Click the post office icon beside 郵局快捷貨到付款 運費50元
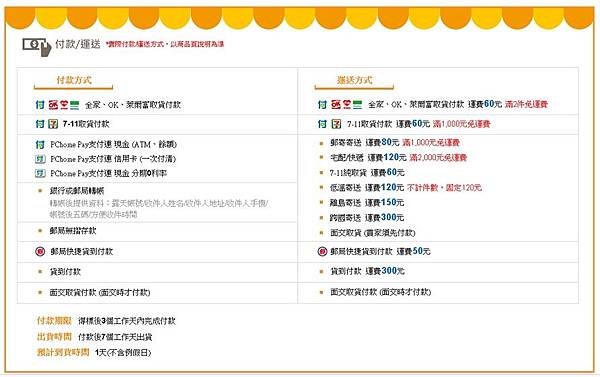This screenshot has width=600, height=377. point(323,251)
